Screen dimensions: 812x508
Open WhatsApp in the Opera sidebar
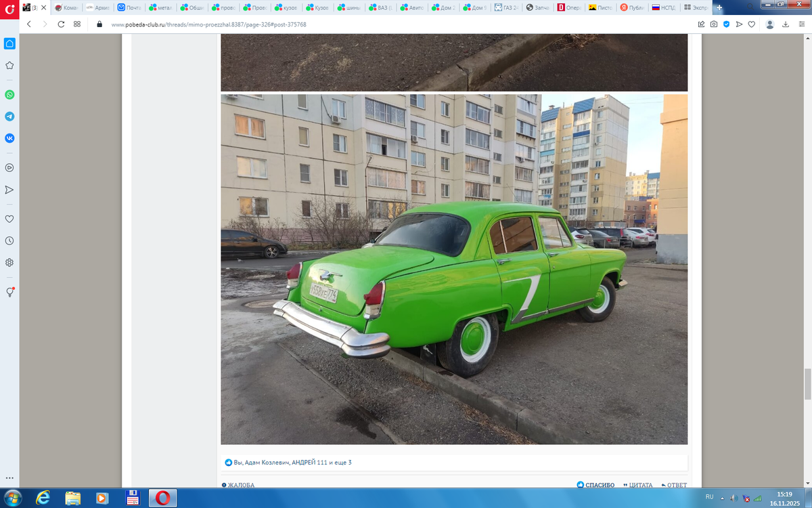(9, 95)
